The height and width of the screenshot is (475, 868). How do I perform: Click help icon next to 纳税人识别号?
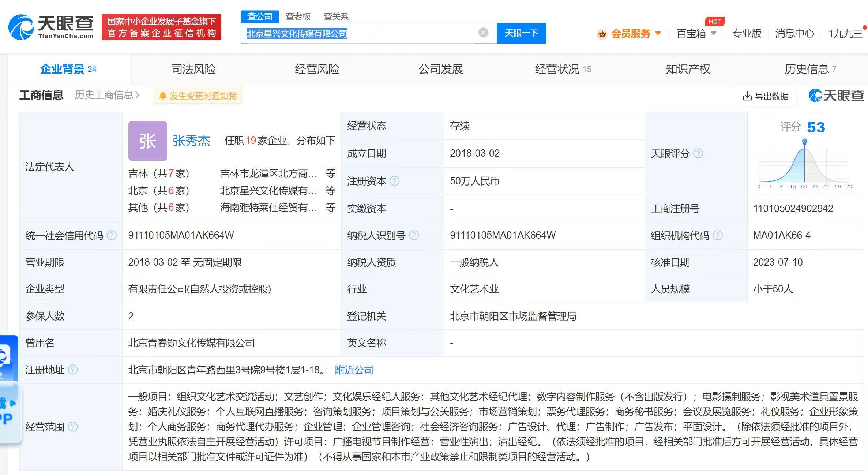click(414, 235)
